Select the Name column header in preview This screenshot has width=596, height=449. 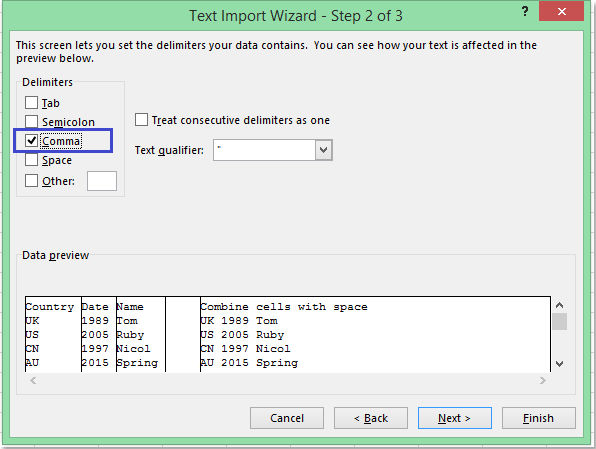(130, 307)
